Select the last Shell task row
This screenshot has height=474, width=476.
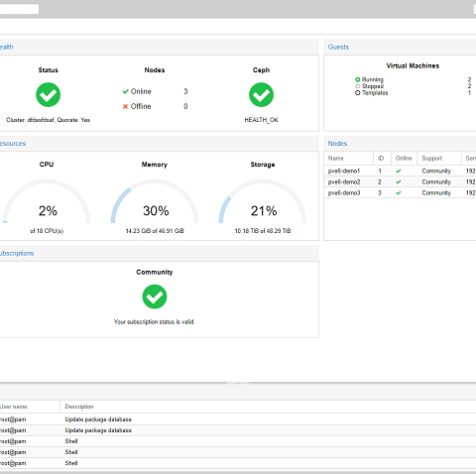[238, 463]
